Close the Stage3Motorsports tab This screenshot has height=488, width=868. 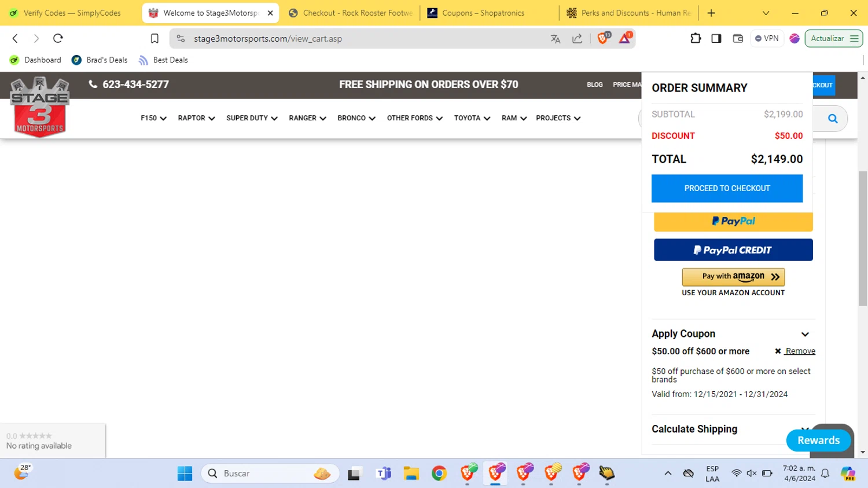tap(270, 13)
